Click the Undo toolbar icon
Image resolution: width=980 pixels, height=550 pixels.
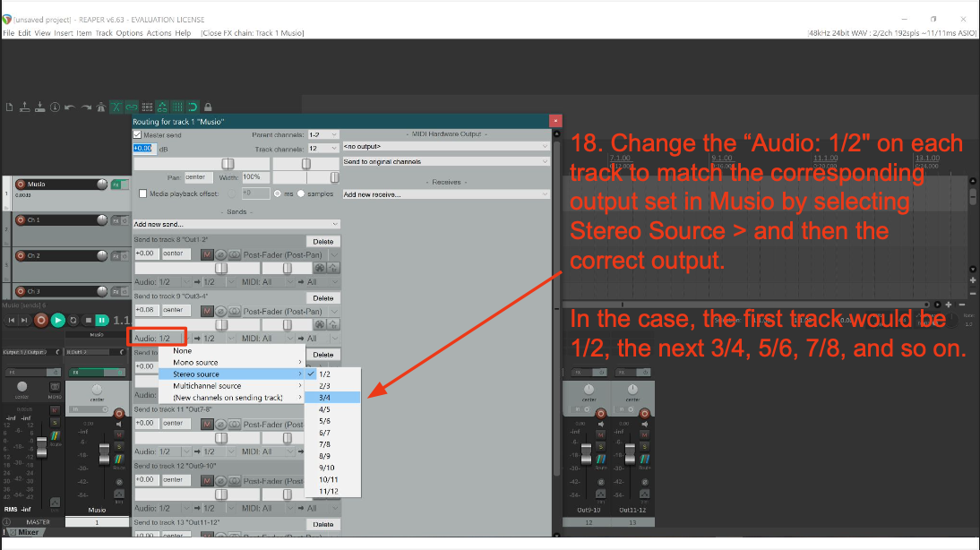point(70,107)
